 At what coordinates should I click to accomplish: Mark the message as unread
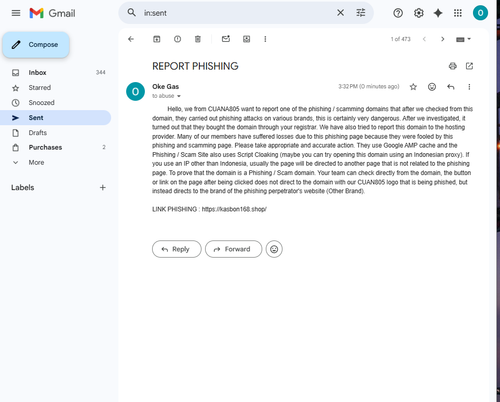pos(226,39)
